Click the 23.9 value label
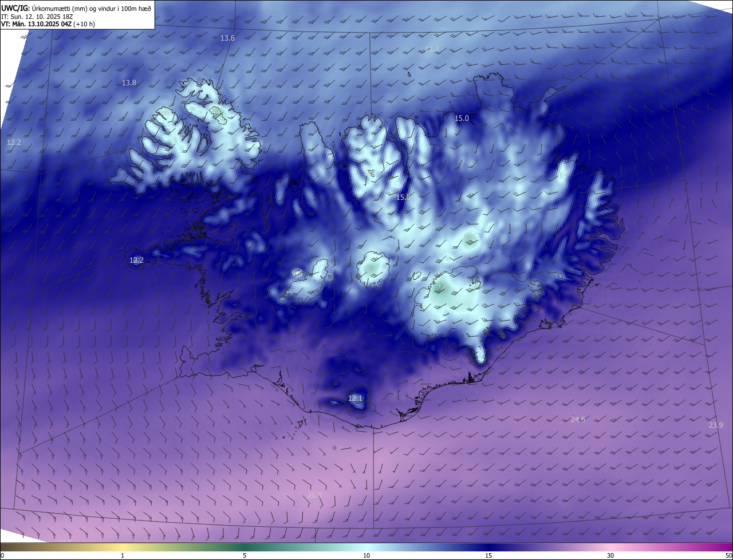Image resolution: width=733 pixels, height=560 pixels. coord(716,425)
